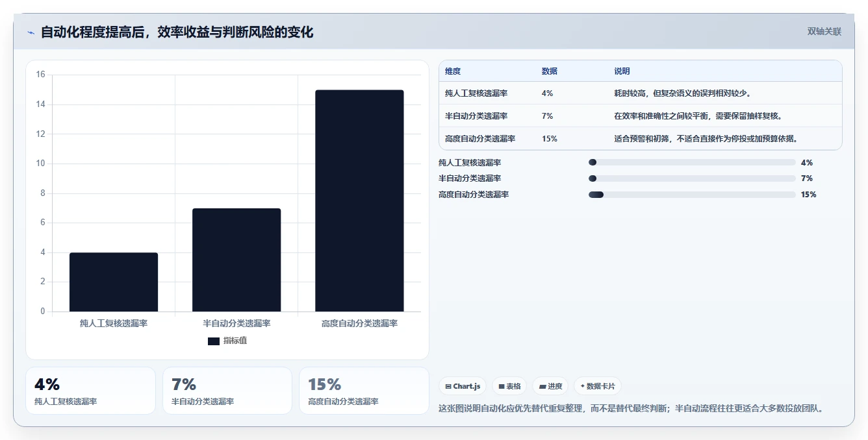Select the 纯人工复核遗漏率 table row cell
Screen dimensions: 868x440
click(476, 93)
